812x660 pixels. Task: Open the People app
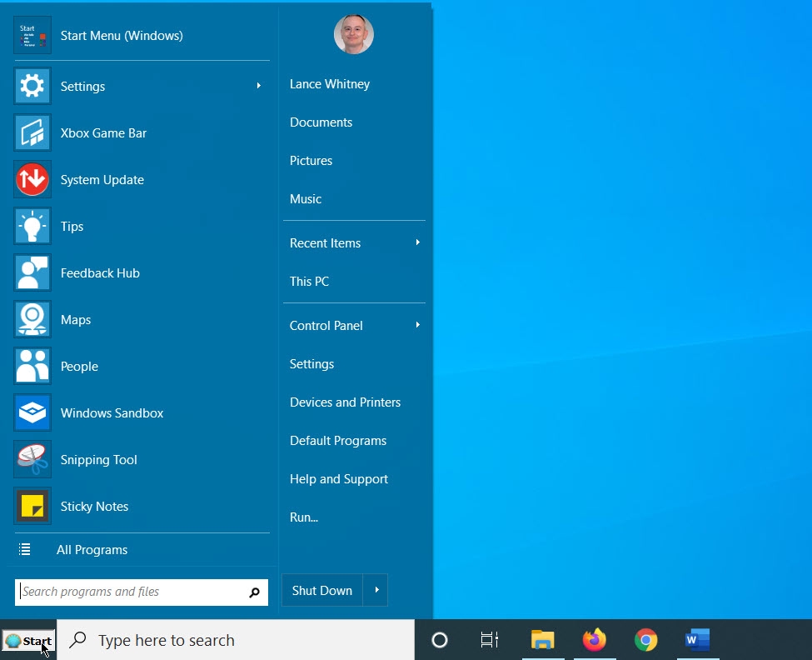tap(79, 366)
